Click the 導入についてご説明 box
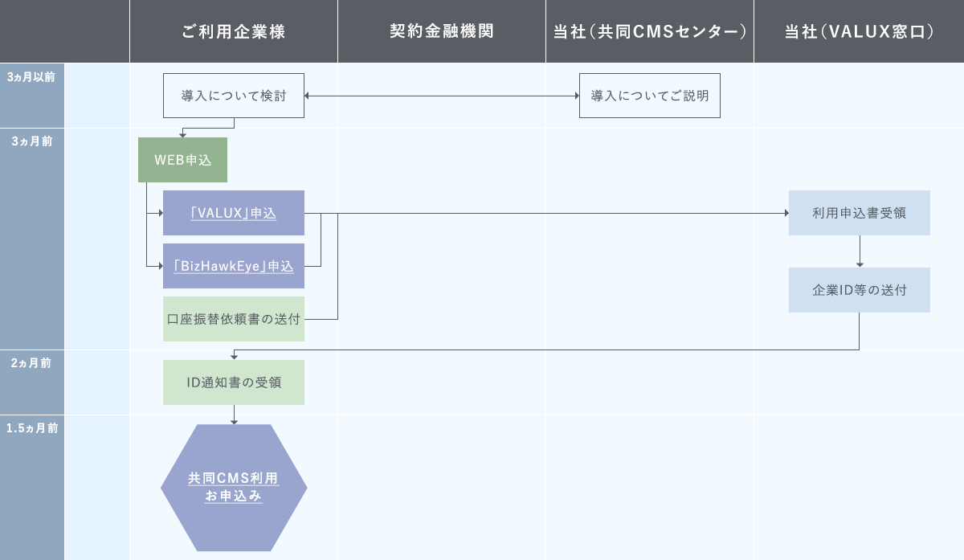The height and width of the screenshot is (560, 964). pos(649,96)
